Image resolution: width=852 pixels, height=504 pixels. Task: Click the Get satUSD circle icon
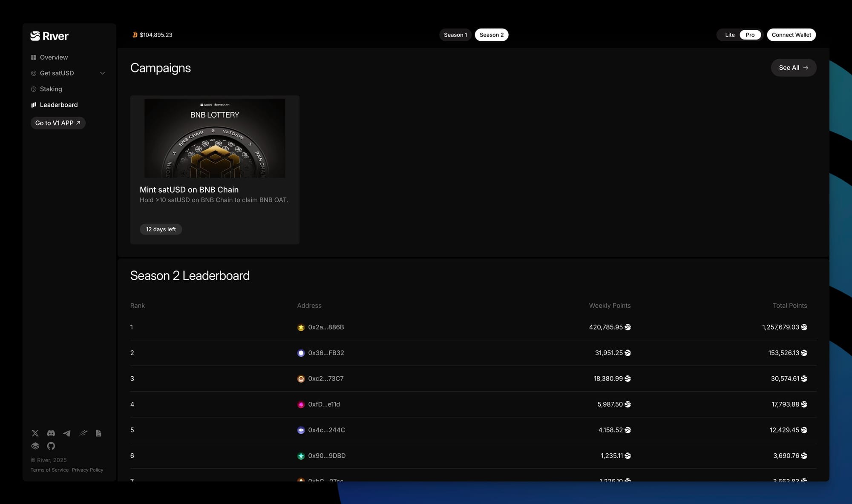pos(34,73)
